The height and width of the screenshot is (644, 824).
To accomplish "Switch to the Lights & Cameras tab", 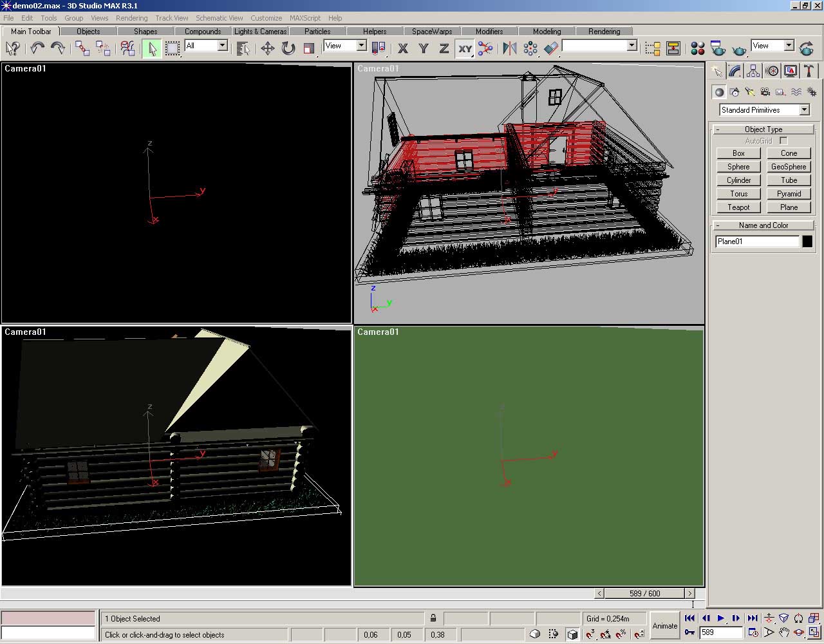I will click(x=260, y=31).
